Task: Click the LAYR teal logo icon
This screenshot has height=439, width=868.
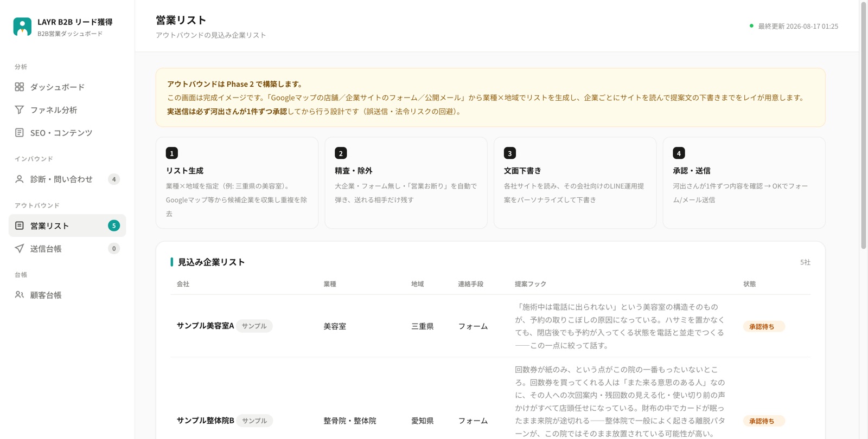Action: (22, 27)
